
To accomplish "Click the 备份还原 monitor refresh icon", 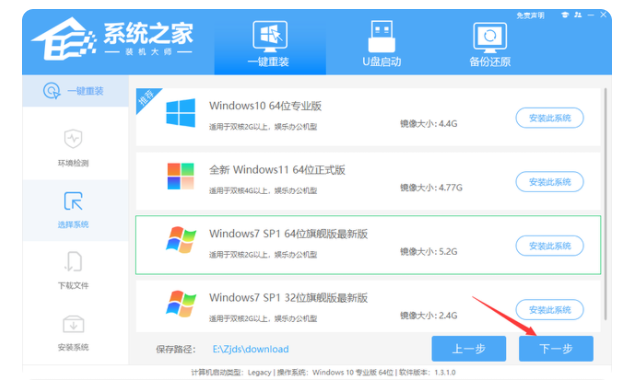I will click(x=490, y=37).
